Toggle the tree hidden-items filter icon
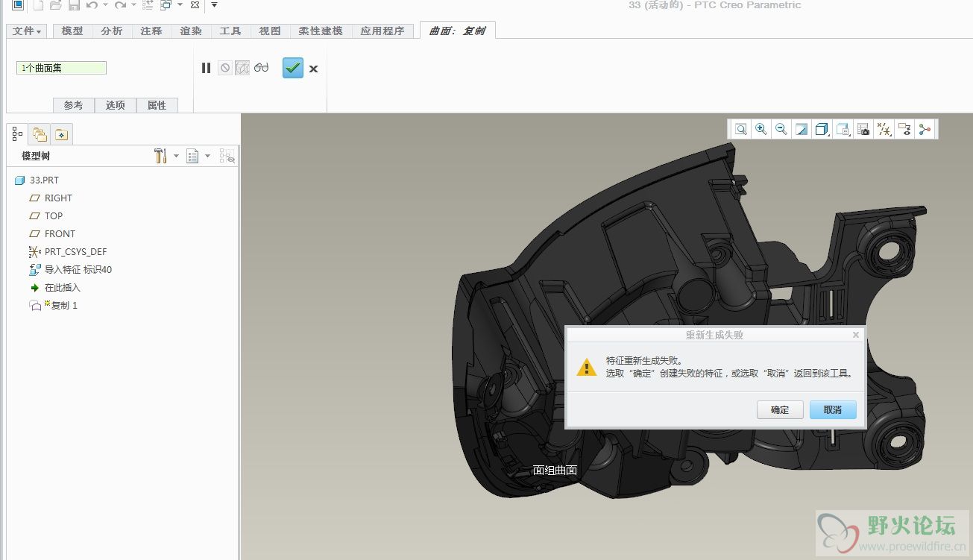 coord(227,156)
